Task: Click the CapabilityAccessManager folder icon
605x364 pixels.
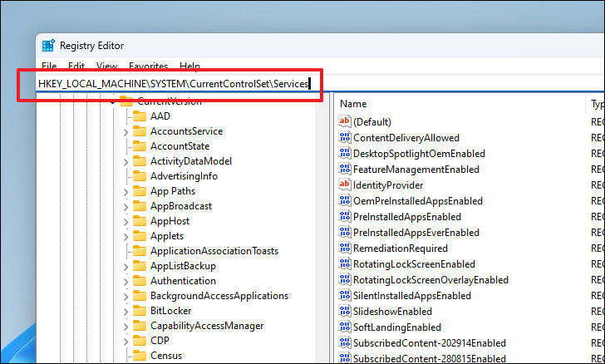Action: coord(140,326)
